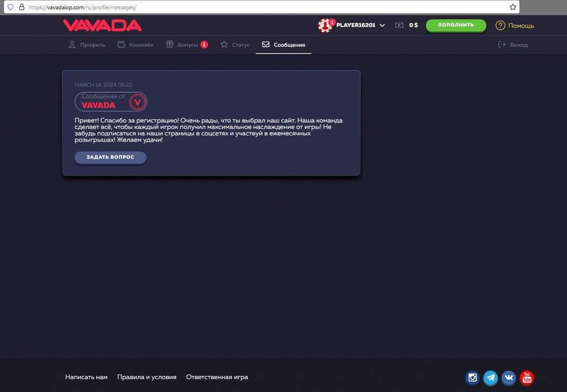Switch to the Статус tab

(235, 45)
